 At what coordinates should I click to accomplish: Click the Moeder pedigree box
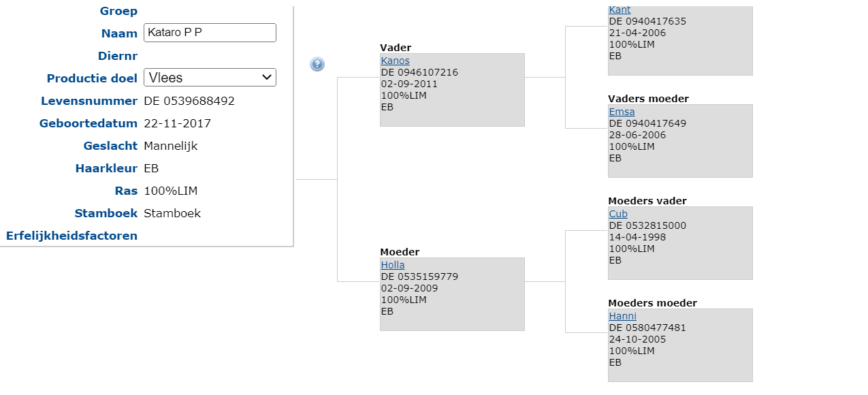452,294
